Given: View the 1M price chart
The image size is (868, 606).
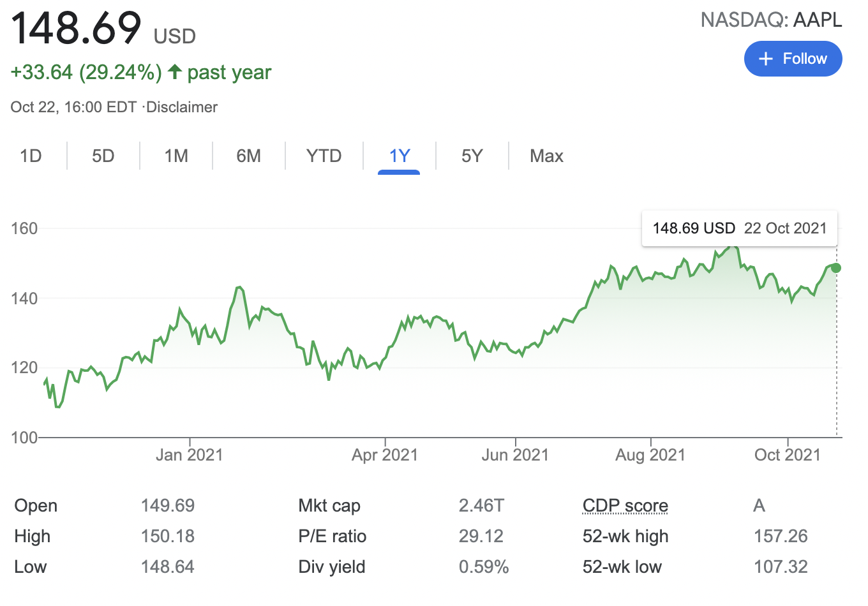Looking at the screenshot, I should coord(175,155).
